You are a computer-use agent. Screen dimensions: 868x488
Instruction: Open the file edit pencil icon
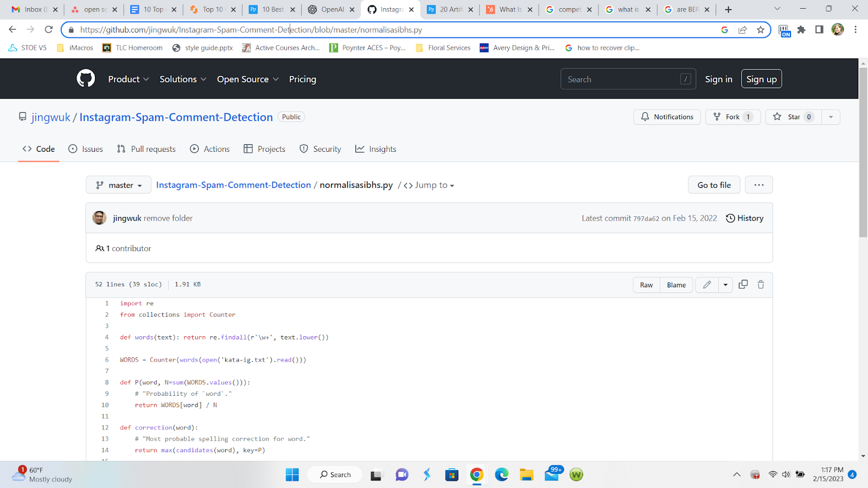[706, 284]
